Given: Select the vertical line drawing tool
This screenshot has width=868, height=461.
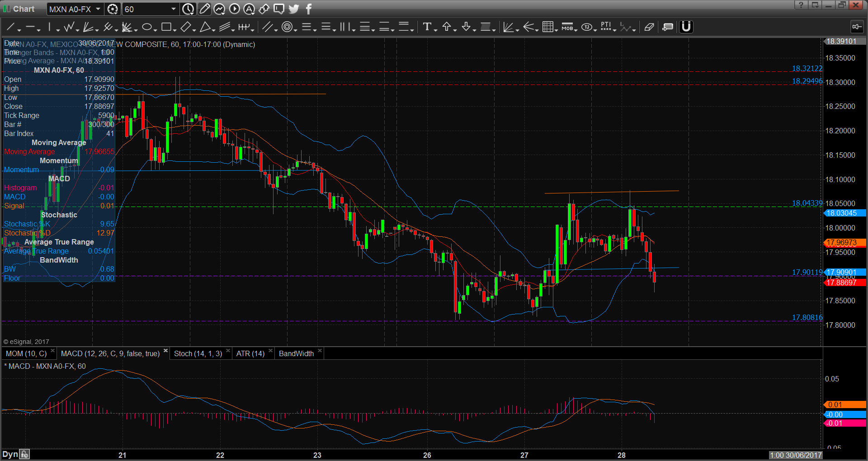Looking at the screenshot, I should (49, 27).
